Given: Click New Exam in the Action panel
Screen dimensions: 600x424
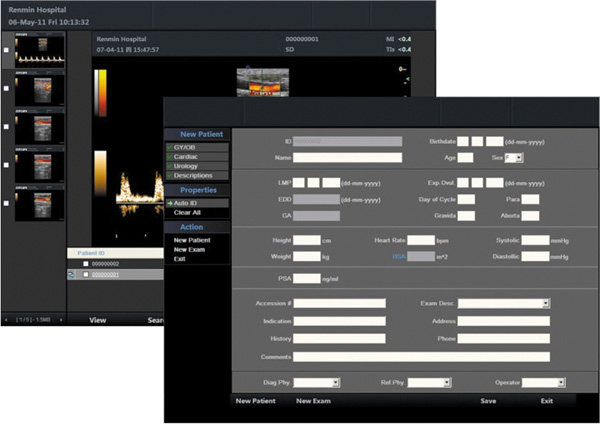Looking at the screenshot, I should (x=190, y=250).
